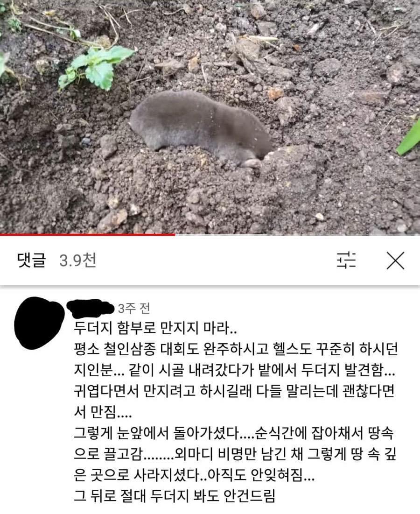Seek within the red played progress bar
The width and height of the screenshot is (420, 514).
click(x=87, y=235)
